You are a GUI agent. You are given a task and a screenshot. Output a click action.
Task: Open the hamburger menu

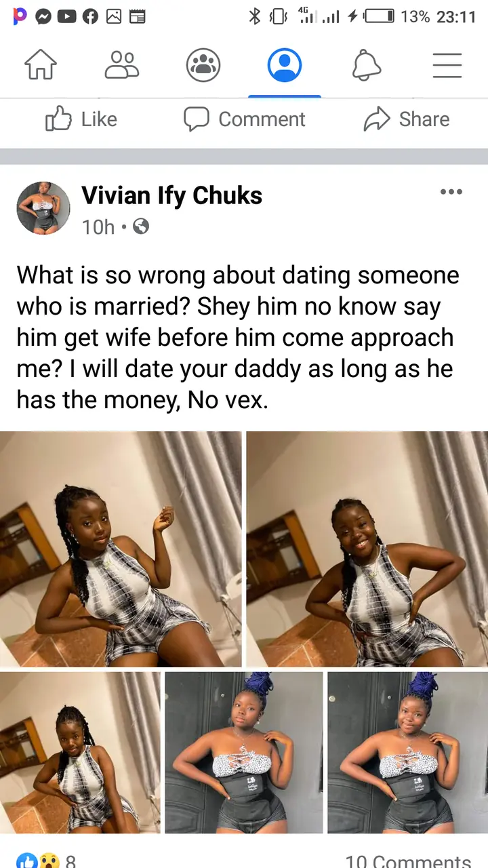point(447,66)
